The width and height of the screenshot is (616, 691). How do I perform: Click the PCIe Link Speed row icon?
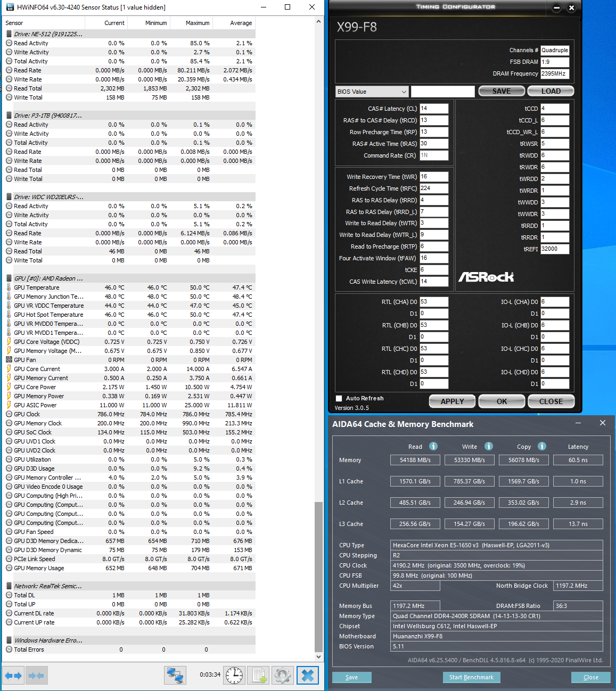(9, 559)
